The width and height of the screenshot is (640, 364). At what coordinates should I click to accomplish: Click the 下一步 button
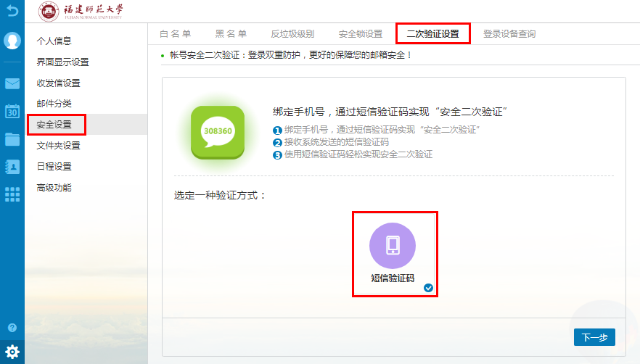click(594, 337)
